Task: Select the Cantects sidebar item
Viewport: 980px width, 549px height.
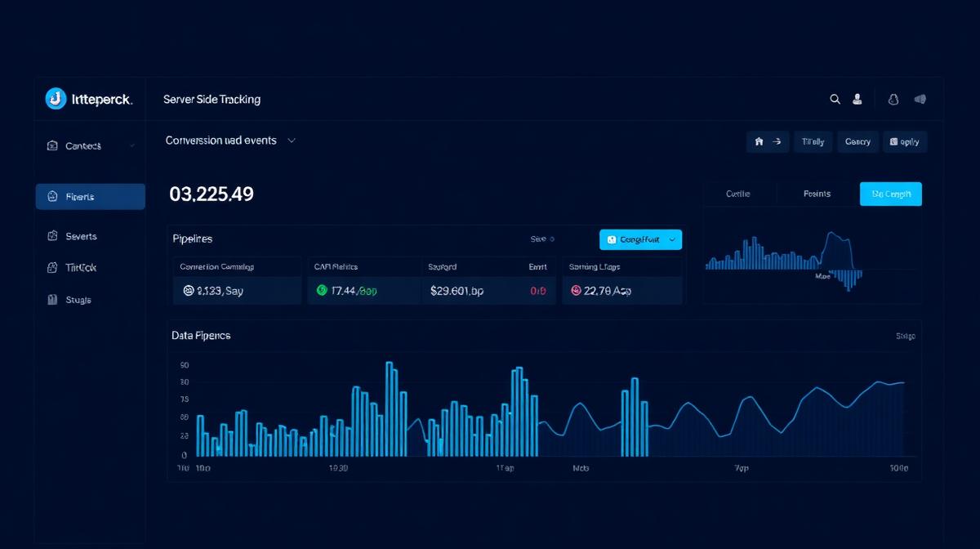Action: click(x=90, y=145)
